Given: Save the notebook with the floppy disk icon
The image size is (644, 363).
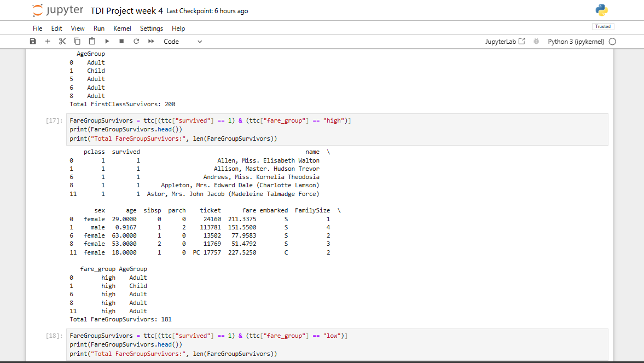Looking at the screenshot, I should [33, 41].
